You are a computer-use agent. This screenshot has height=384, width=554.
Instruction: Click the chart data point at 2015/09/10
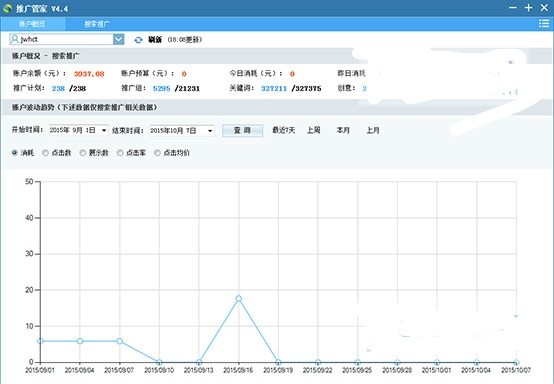tap(159, 362)
